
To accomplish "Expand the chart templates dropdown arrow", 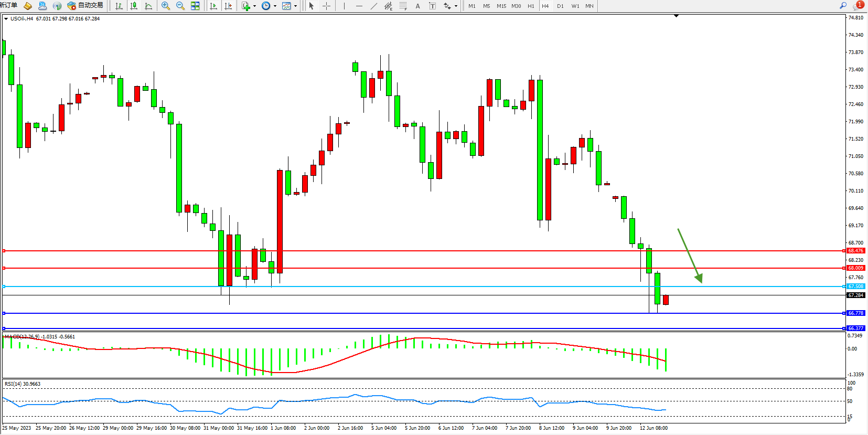I will (295, 6).
